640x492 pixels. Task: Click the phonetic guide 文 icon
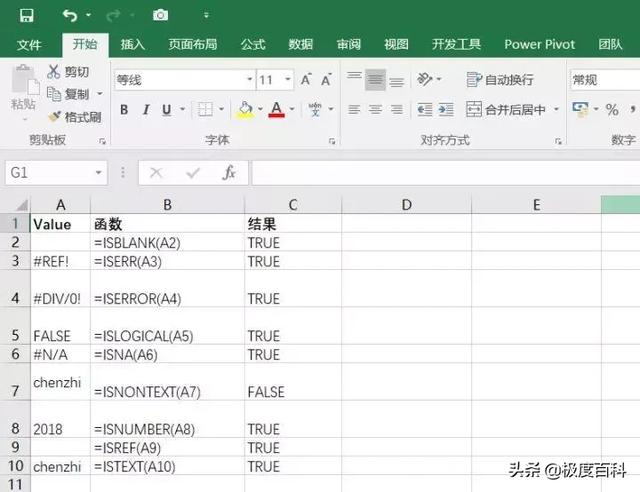[x=315, y=109]
